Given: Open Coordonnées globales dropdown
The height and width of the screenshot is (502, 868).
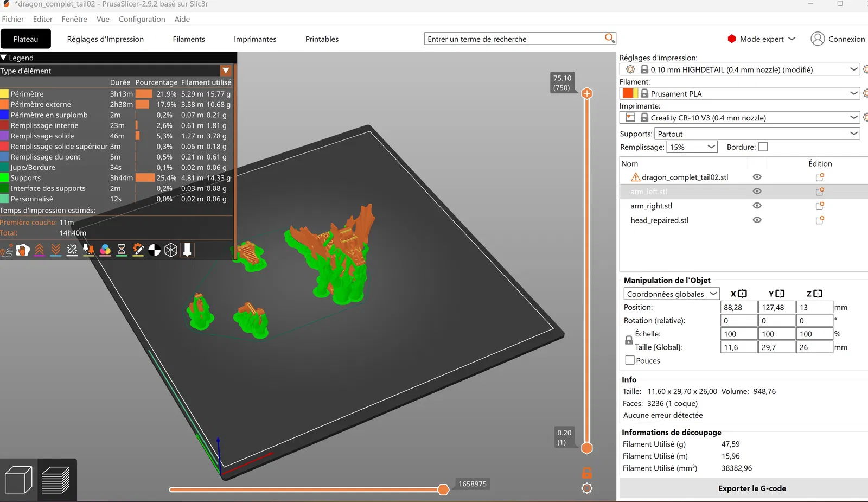Looking at the screenshot, I should pyautogui.click(x=672, y=294).
